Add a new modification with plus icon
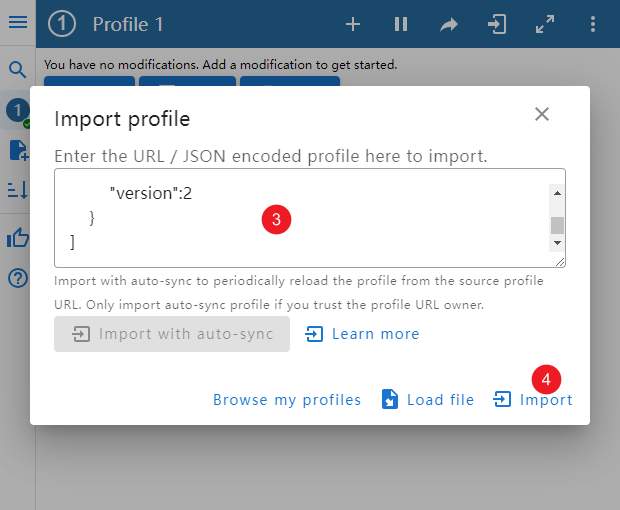Screen dimensions: 620x510 352,24
